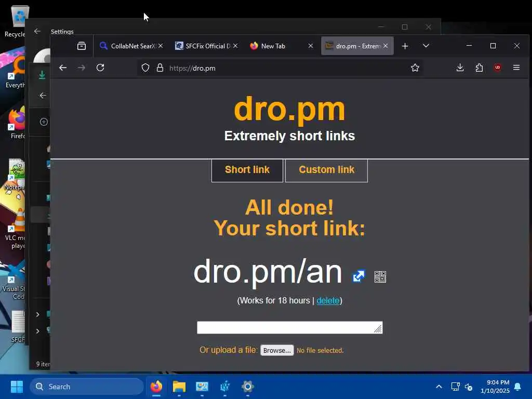532x399 pixels.
Task: Click the uBlock Origin icon
Action: [x=498, y=68]
